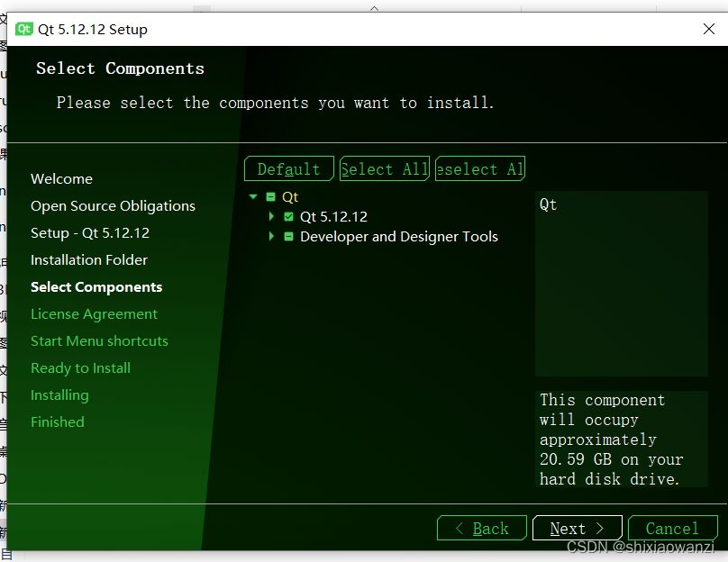Select the Developer and Designer Tools label
Image resolution: width=728 pixels, height=562 pixels.
(x=399, y=237)
